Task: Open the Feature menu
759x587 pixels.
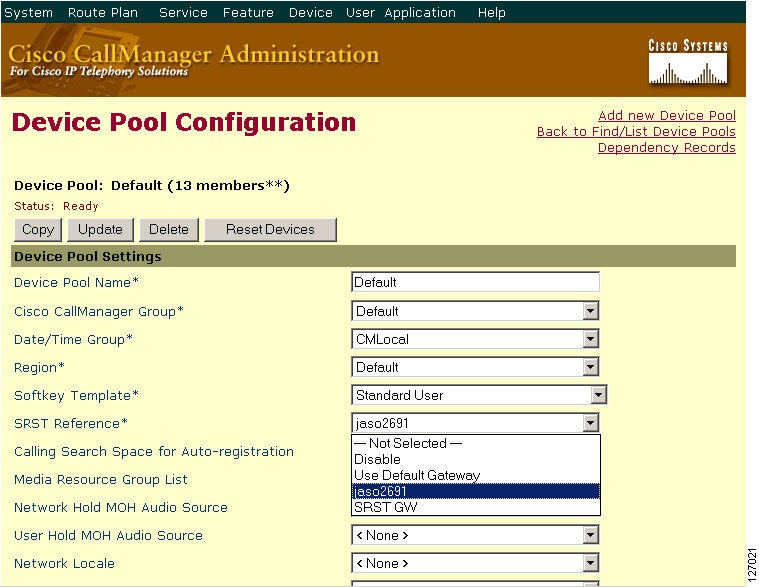Action: tap(248, 13)
